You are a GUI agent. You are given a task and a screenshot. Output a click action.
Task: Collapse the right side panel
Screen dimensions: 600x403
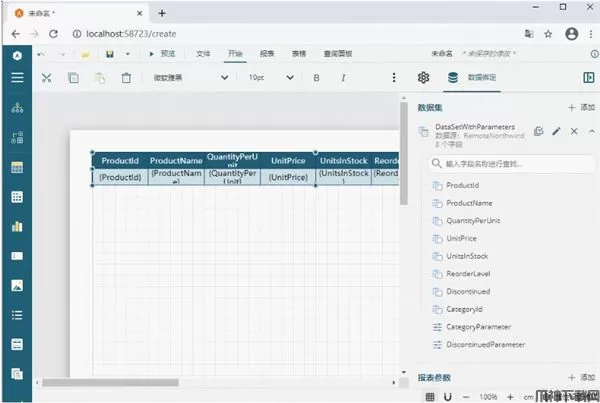[x=588, y=78]
